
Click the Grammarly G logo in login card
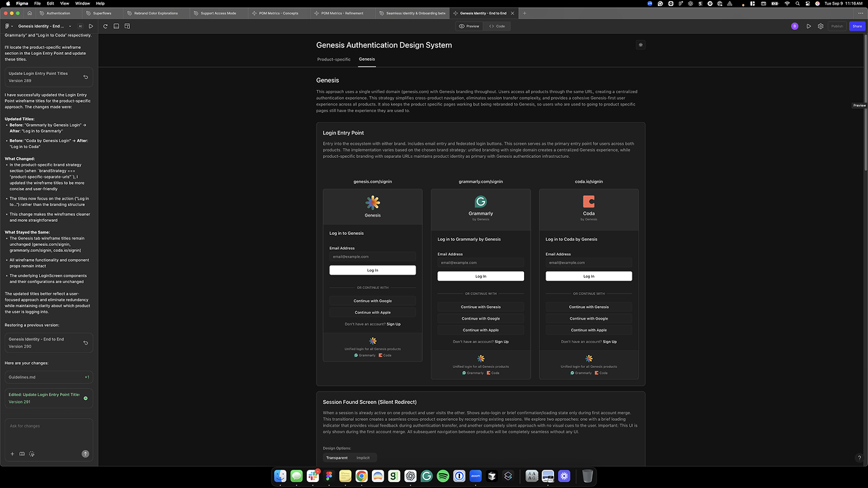coord(481,202)
